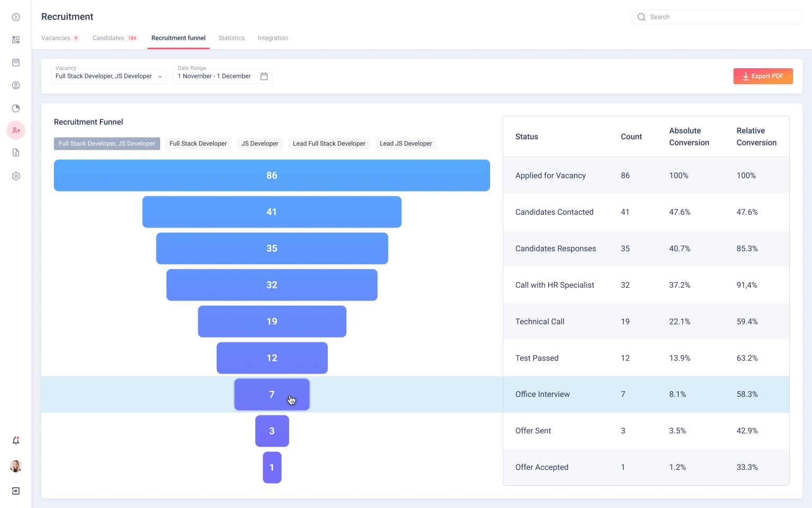The width and height of the screenshot is (812, 508).
Task: Click the logout icon at sidebar bottom
Action: pyautogui.click(x=16, y=491)
